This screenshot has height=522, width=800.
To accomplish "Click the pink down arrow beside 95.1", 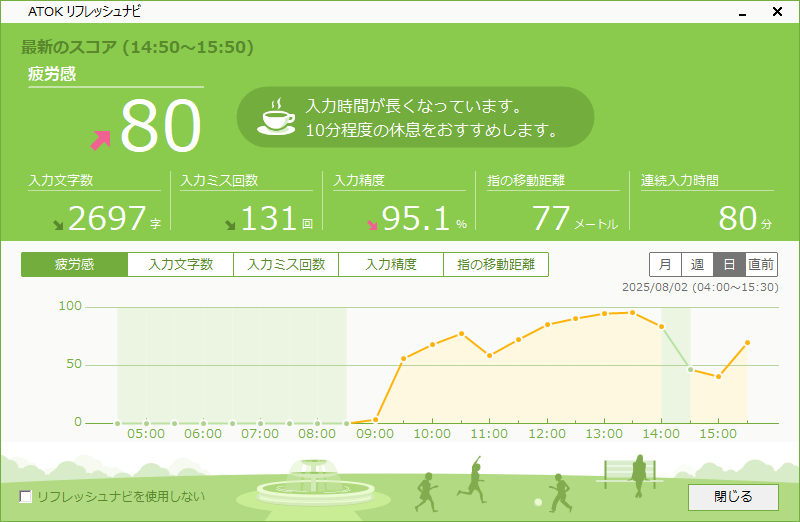I will (x=372, y=225).
